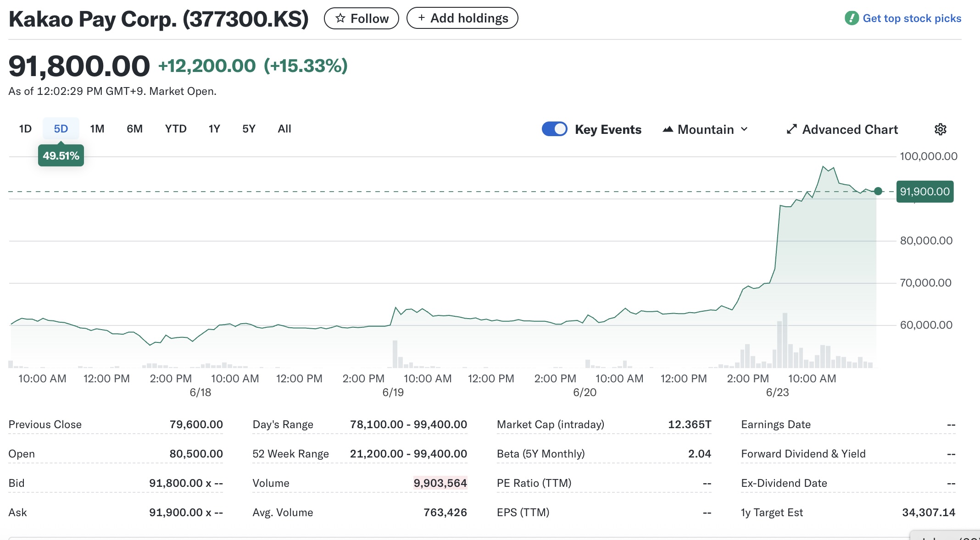Click Day's Range value 78,100.00 - 99,400.00
980x540 pixels.
click(408, 424)
